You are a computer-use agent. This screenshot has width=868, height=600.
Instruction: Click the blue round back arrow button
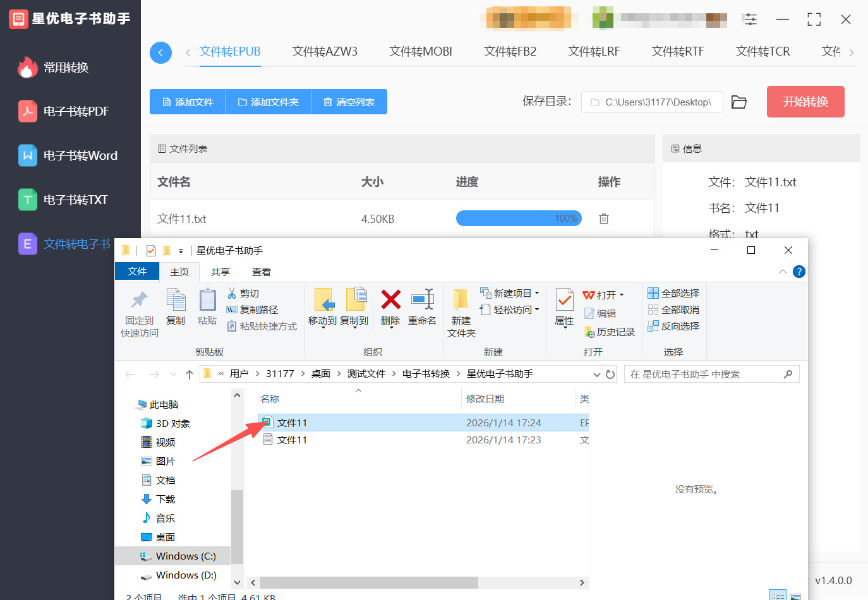(x=160, y=52)
